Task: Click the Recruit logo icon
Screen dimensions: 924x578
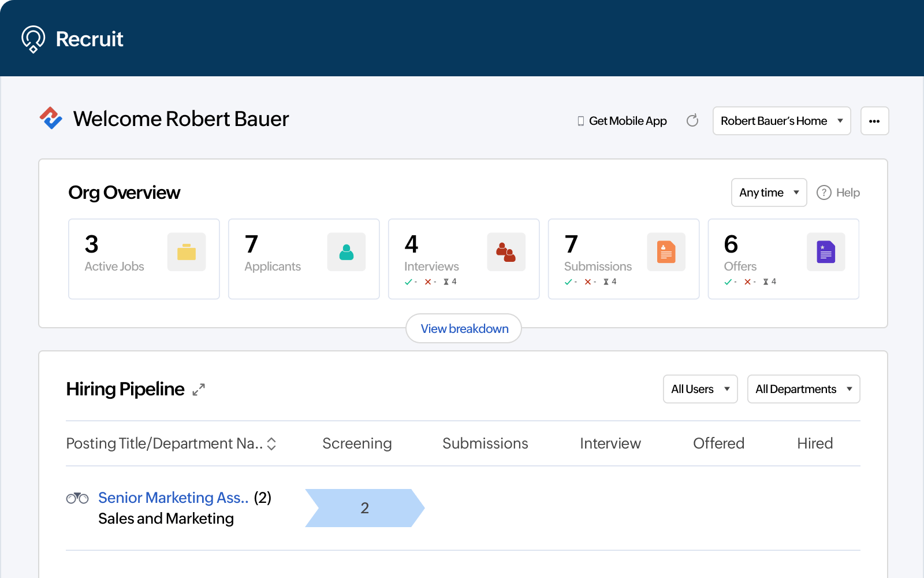Action: pyautogui.click(x=34, y=39)
